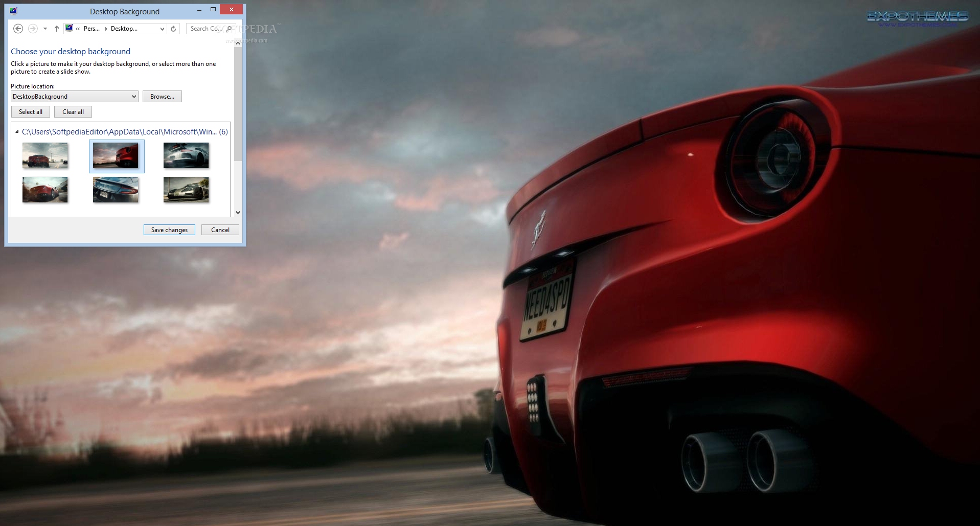This screenshot has width=980, height=526.
Task: Go back with the Back arrow button
Action: pos(18,29)
